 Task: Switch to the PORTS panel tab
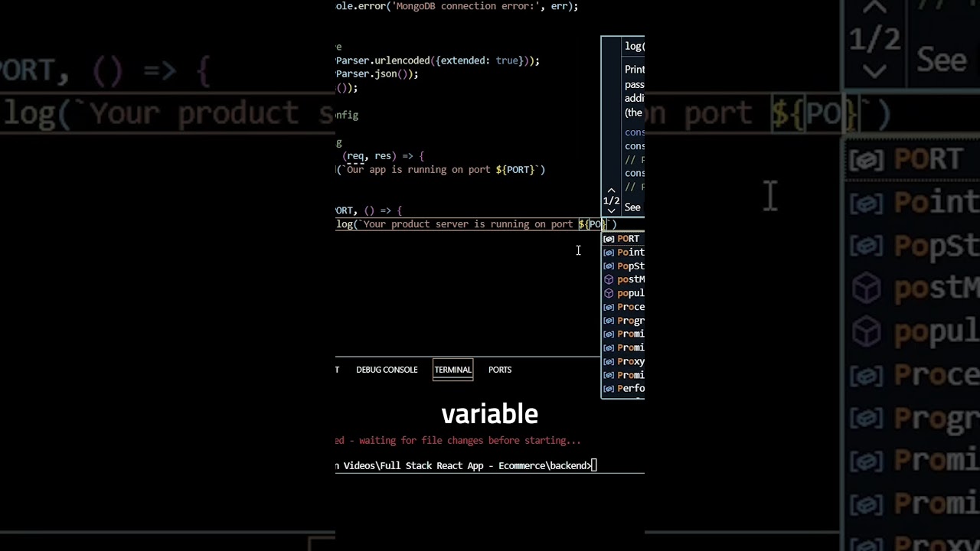tap(500, 370)
